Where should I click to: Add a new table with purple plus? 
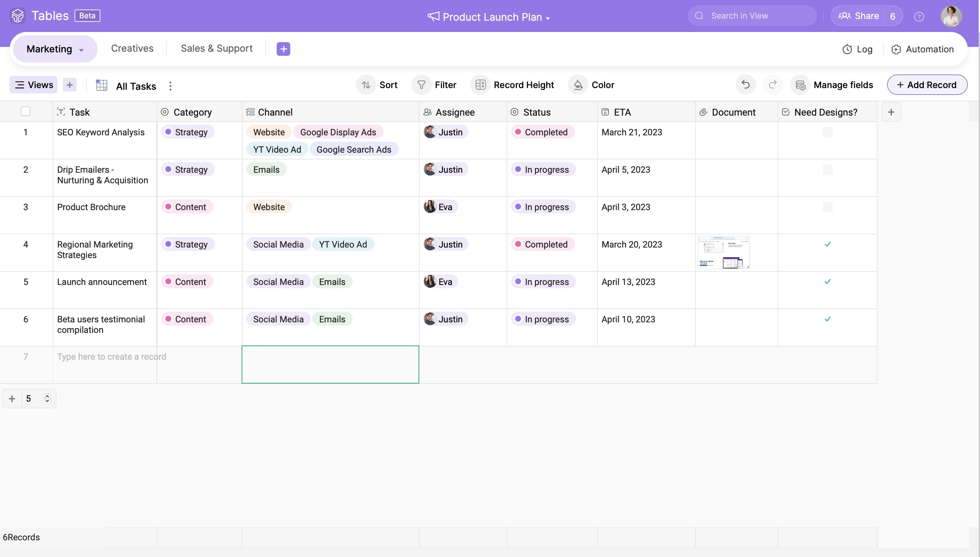coord(283,49)
